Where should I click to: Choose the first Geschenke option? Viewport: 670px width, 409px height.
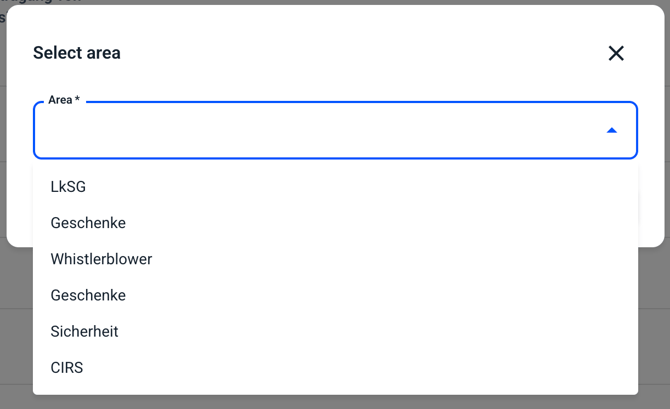point(88,223)
